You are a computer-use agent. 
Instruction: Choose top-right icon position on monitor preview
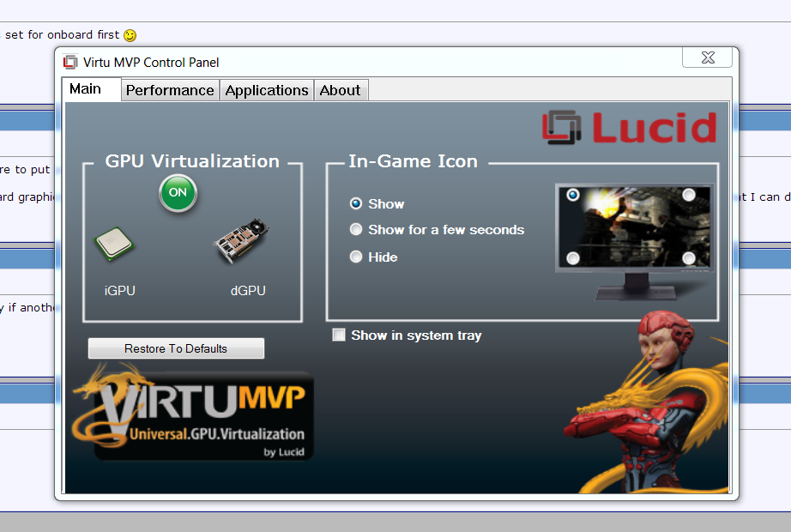tap(689, 195)
